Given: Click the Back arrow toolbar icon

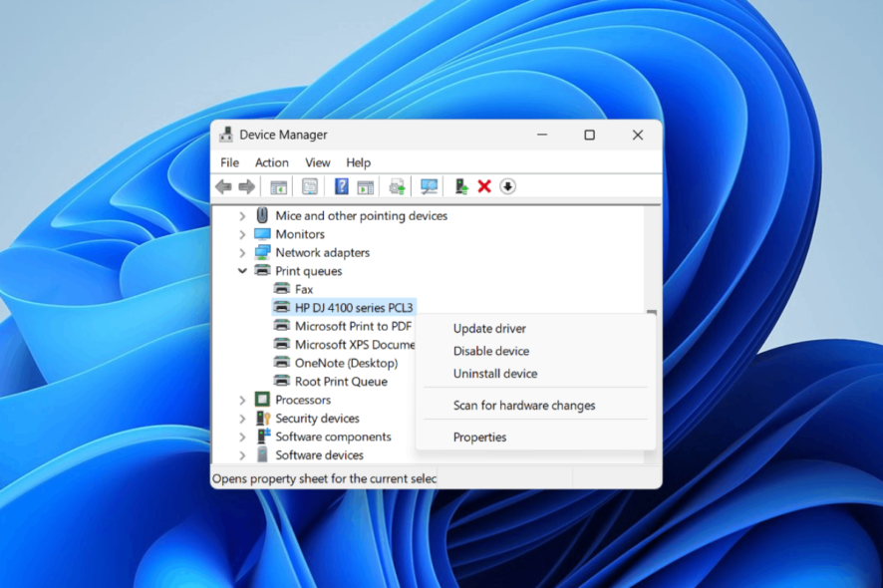Looking at the screenshot, I should (223, 186).
